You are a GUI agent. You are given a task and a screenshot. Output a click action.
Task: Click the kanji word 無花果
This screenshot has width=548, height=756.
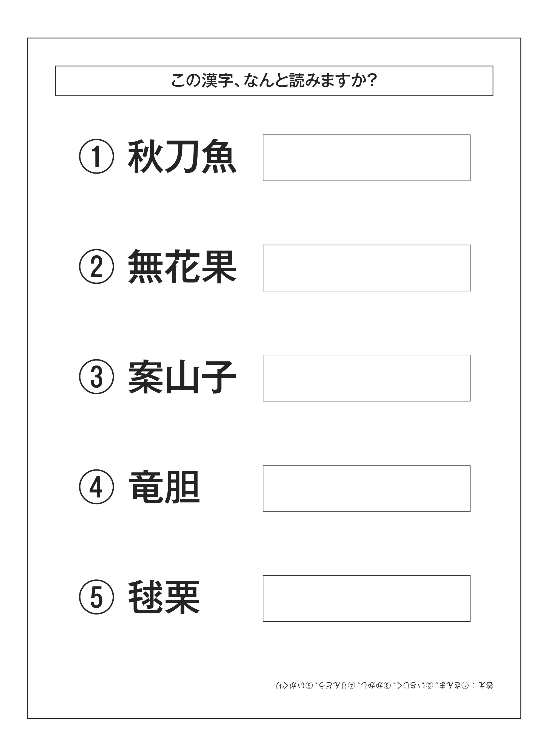point(182,267)
